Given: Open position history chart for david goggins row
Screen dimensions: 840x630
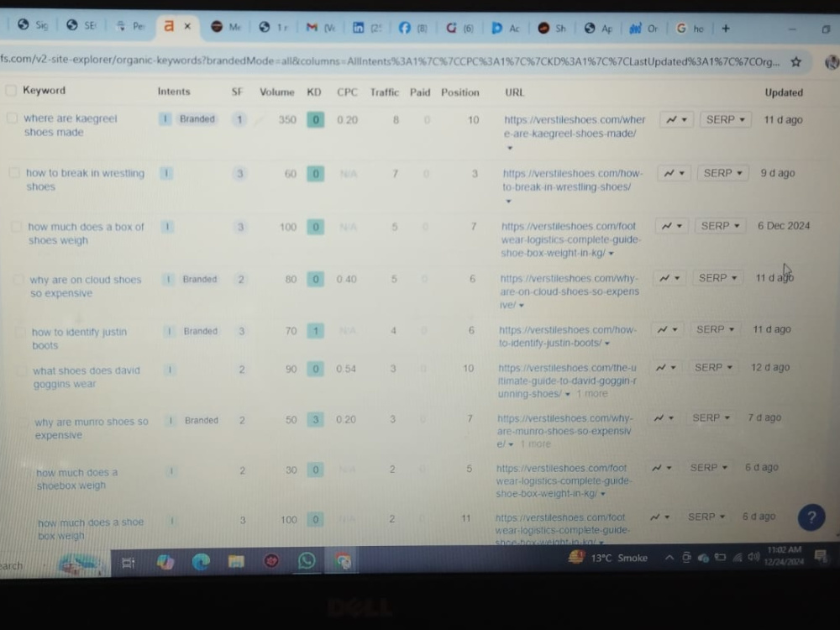Looking at the screenshot, I should click(665, 368).
